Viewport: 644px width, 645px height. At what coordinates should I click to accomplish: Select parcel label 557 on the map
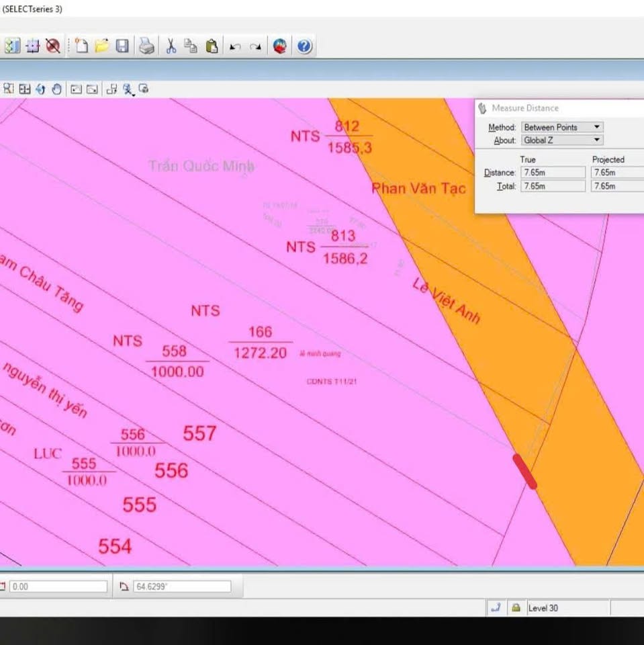pyautogui.click(x=199, y=434)
